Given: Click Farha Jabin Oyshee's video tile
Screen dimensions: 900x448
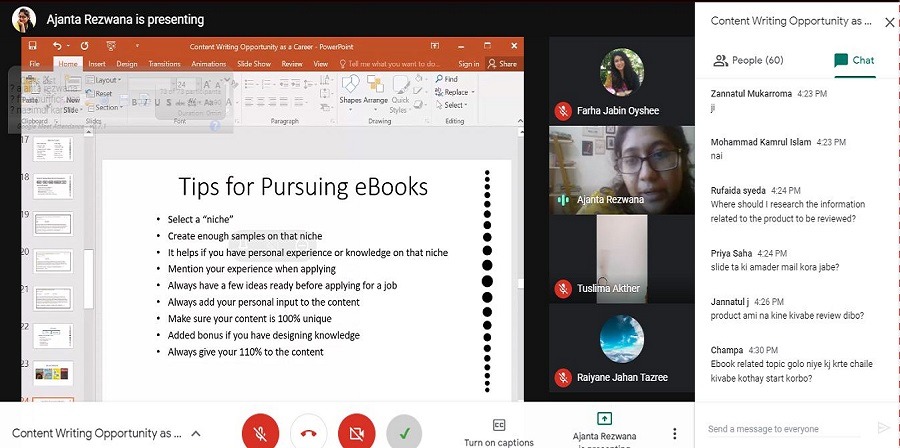Looking at the screenshot, I should pyautogui.click(x=621, y=81).
